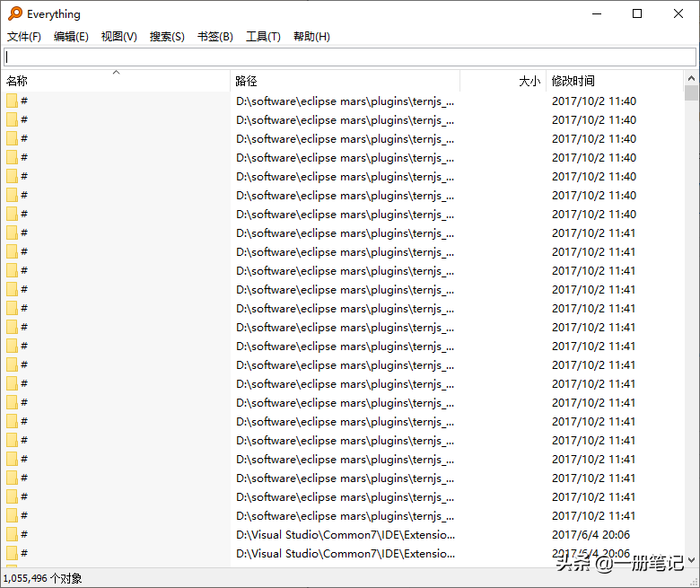Click the 1,055,496 个对象 status text
Screen dimensions: 700x588
[x=43, y=578]
